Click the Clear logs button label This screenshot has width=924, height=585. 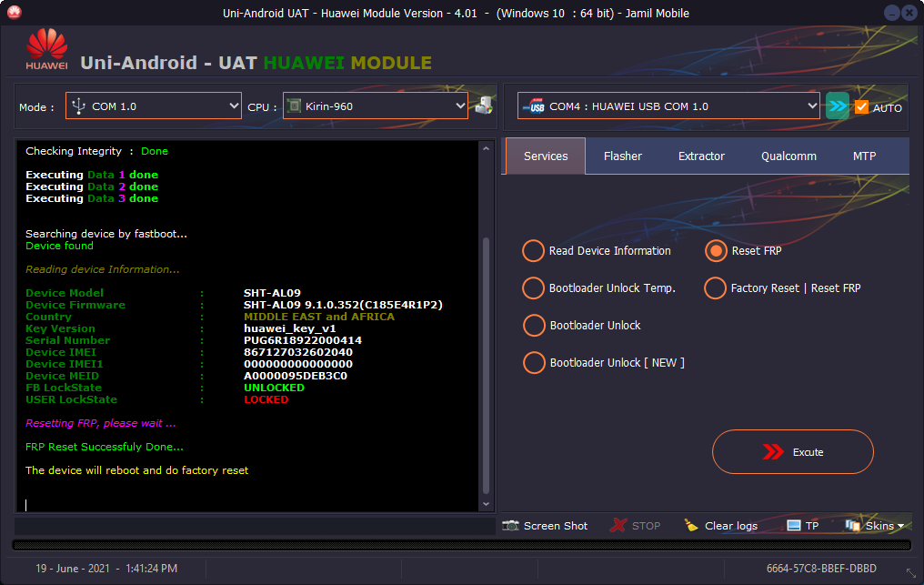[731, 526]
